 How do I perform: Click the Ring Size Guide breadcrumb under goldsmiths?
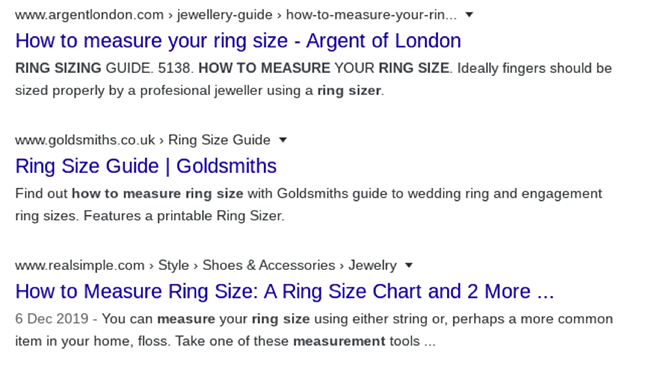coord(219,140)
